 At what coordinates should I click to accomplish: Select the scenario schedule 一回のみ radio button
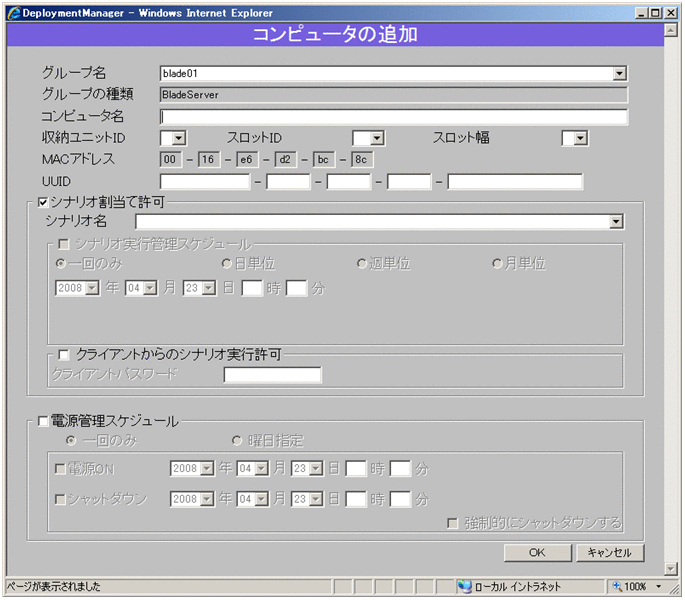coord(61,264)
